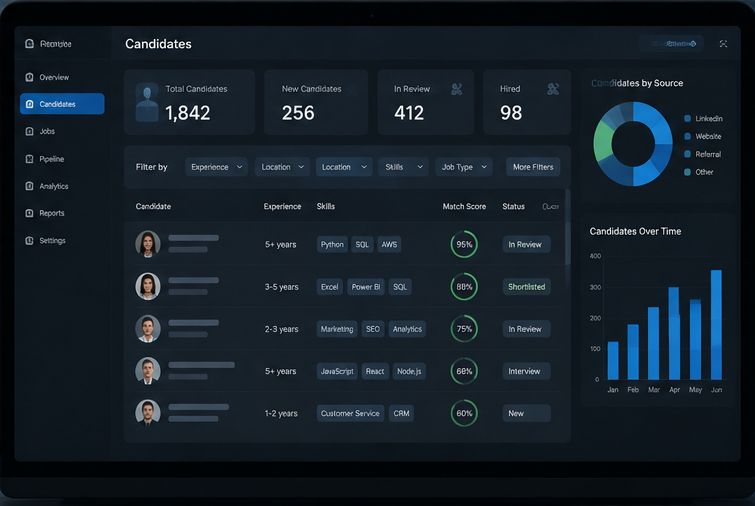The height and width of the screenshot is (506, 755).
Task: Click the AWS skill tag
Action: pyautogui.click(x=389, y=245)
